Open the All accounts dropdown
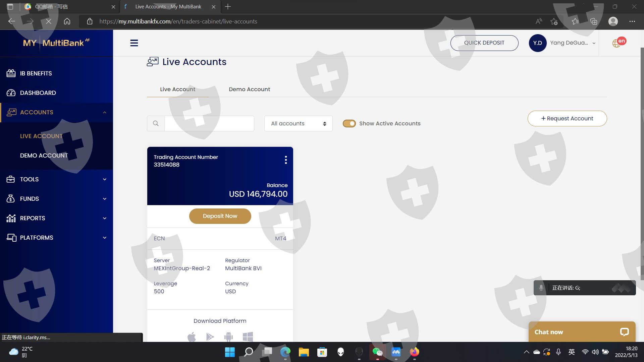This screenshot has height=362, width=644. (298, 123)
